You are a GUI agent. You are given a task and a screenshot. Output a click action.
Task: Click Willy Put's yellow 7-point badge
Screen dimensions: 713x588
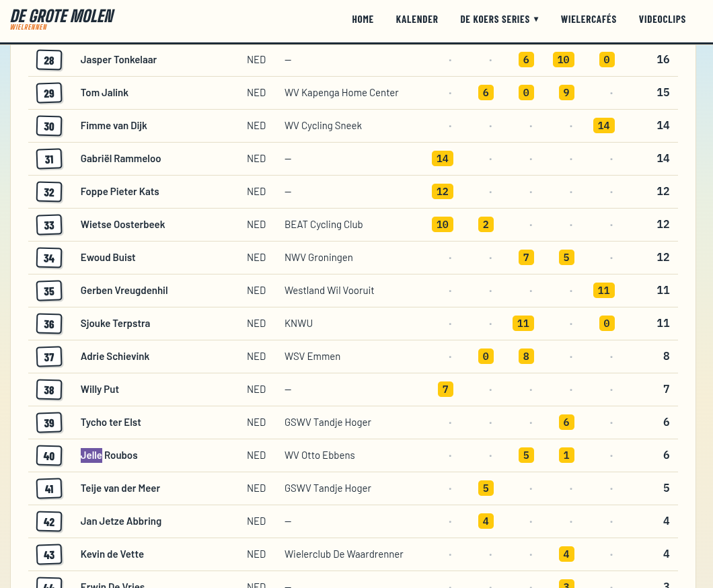[x=445, y=390]
